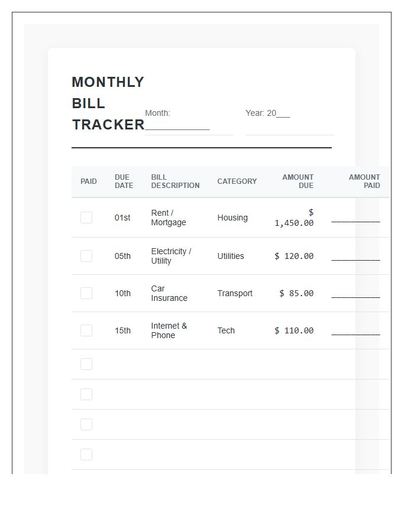The width and height of the screenshot is (414, 532).
Task: Select the 15th due date cell
Action: tap(122, 331)
